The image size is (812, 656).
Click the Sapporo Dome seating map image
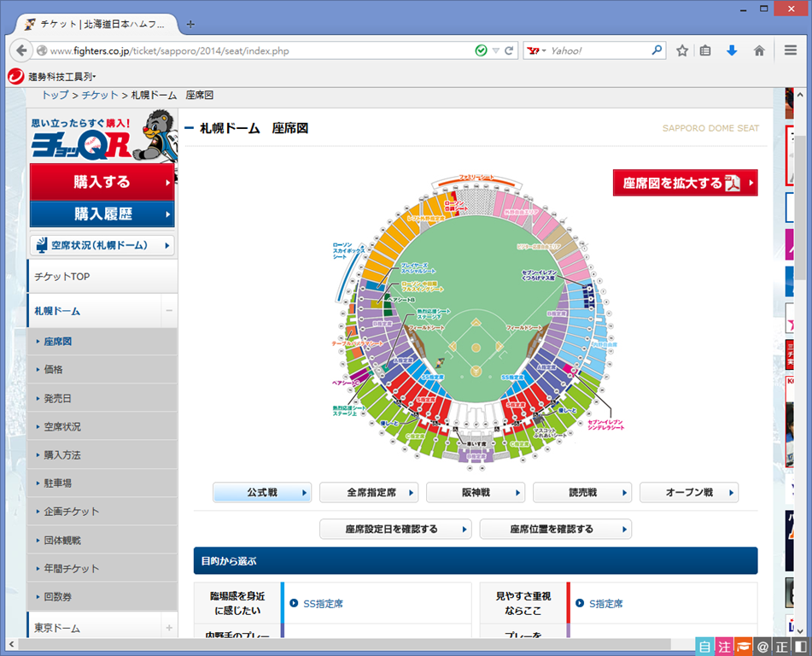pyautogui.click(x=476, y=322)
